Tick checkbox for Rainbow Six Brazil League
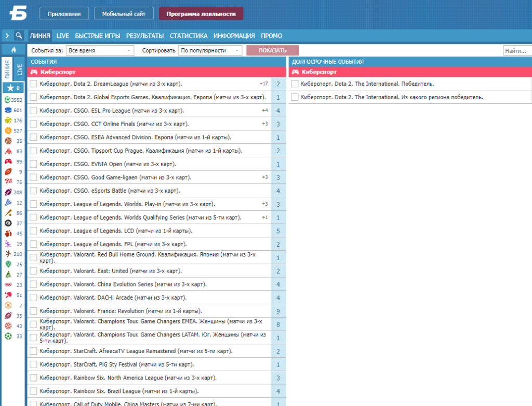 [x=33, y=391]
